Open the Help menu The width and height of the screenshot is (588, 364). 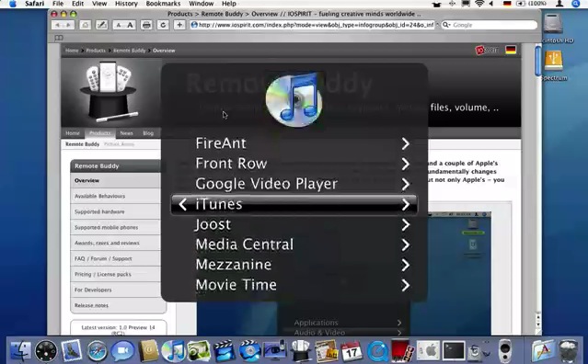229,4
